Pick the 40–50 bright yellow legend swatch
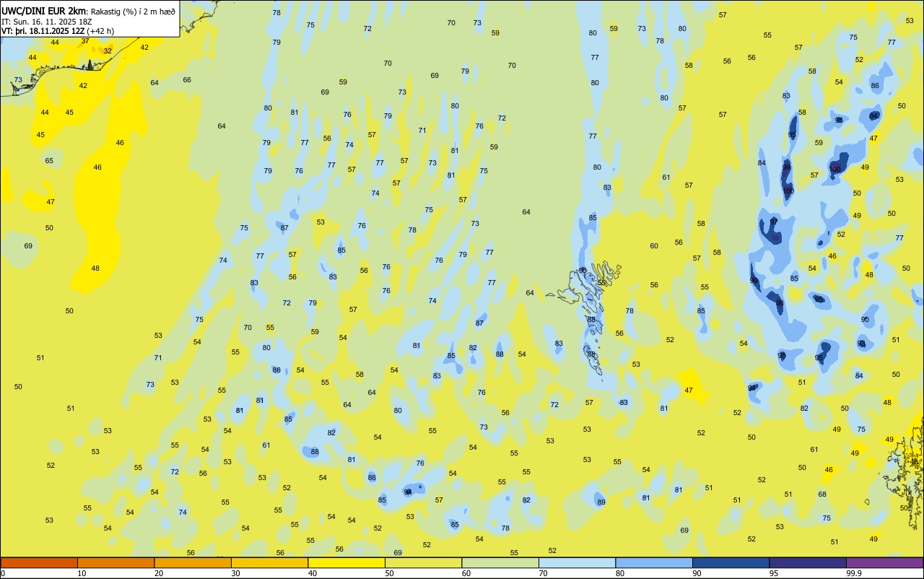Screen dimensions: 924x579 346,562
